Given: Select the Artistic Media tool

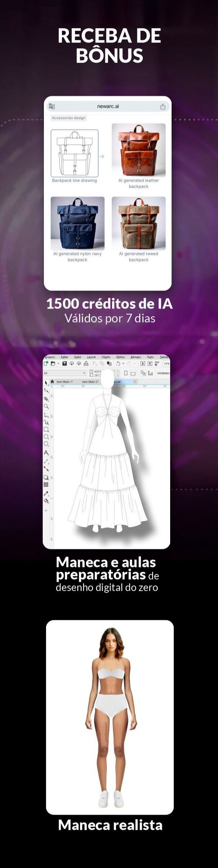Looking at the screenshot, I should click(x=46, y=422).
